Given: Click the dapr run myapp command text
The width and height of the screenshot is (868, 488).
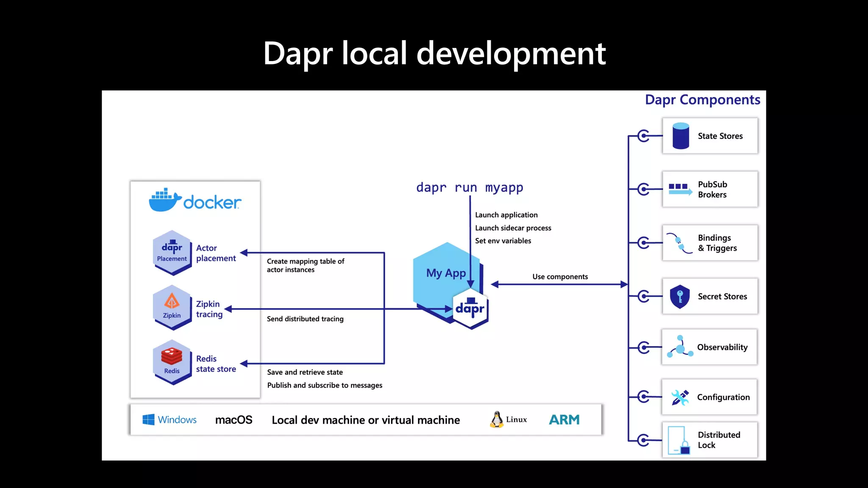Looking at the screenshot, I should tap(470, 187).
